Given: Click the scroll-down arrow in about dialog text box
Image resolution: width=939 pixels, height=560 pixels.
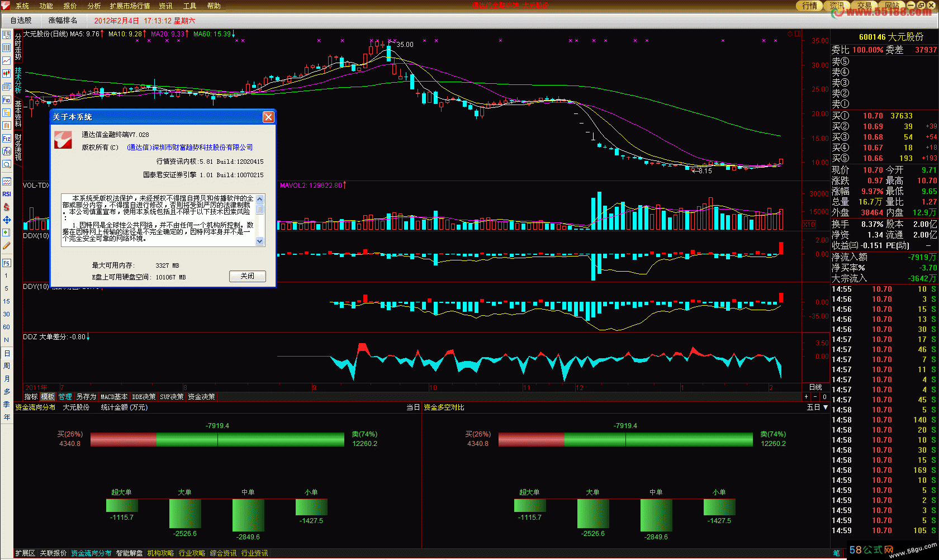Looking at the screenshot, I should (259, 241).
